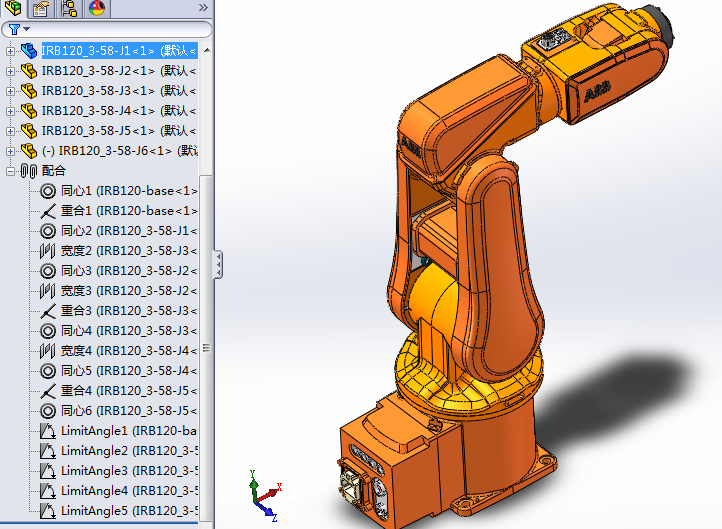
Task: Select the 同心6 (IRB120_3-58-J5 mate text
Action: pos(129,411)
